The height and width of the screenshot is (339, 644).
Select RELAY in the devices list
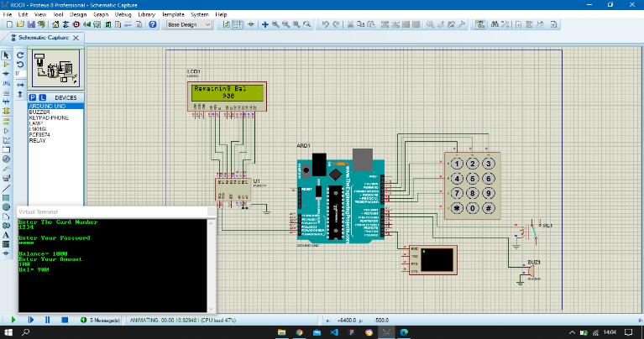click(38, 141)
